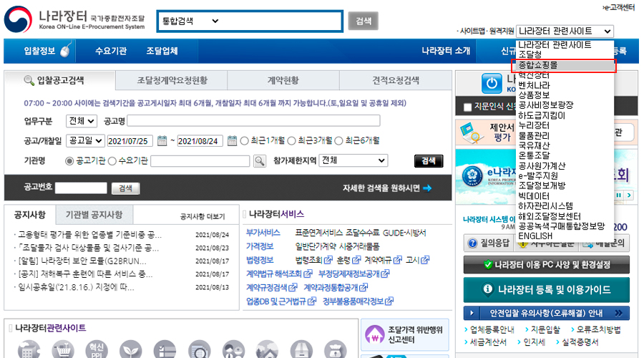Open the 업무구분 전체 dropdown

click(x=82, y=121)
